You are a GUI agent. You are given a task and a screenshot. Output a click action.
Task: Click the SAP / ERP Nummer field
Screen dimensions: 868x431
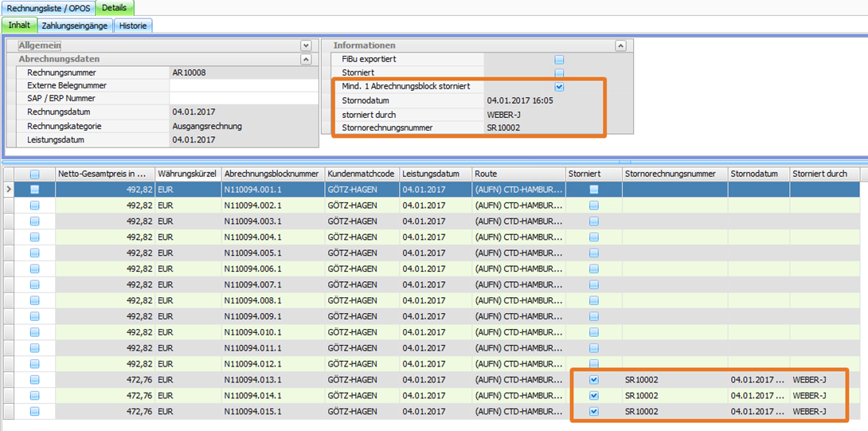coord(241,99)
